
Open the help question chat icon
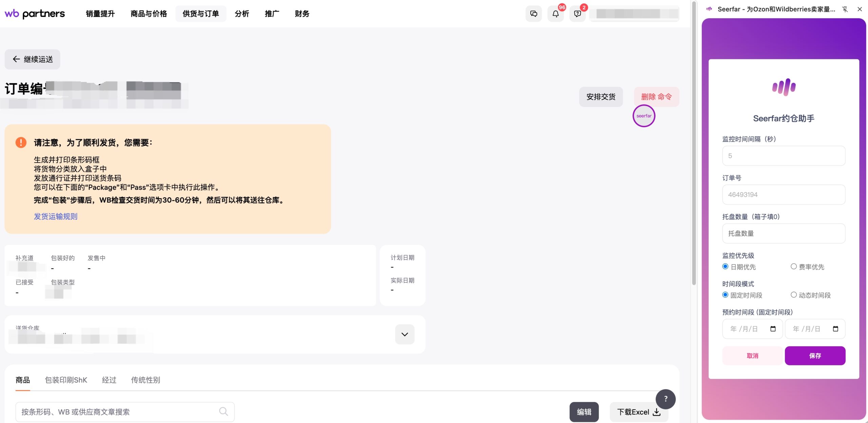click(x=577, y=14)
